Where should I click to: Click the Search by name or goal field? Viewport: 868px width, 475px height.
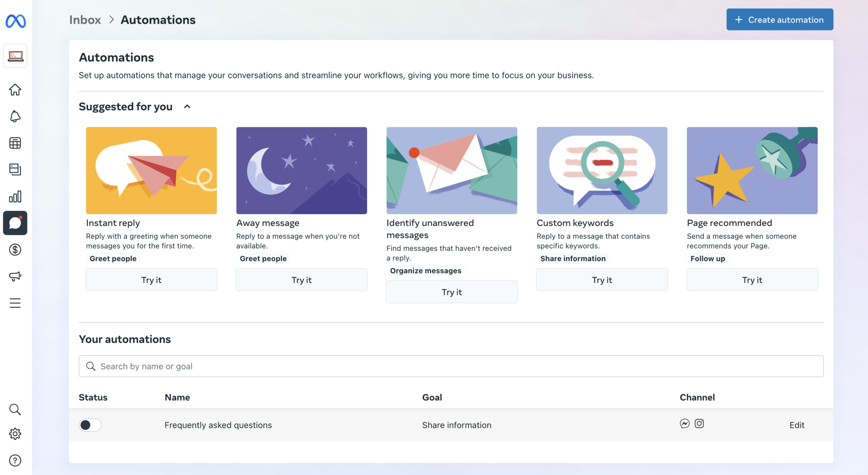[451, 366]
